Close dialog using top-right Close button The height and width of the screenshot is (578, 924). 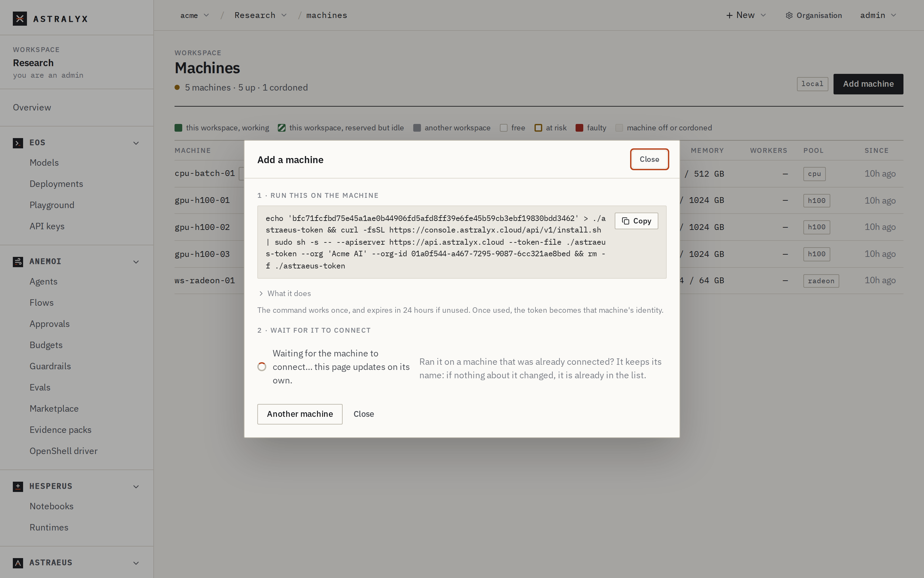(649, 159)
